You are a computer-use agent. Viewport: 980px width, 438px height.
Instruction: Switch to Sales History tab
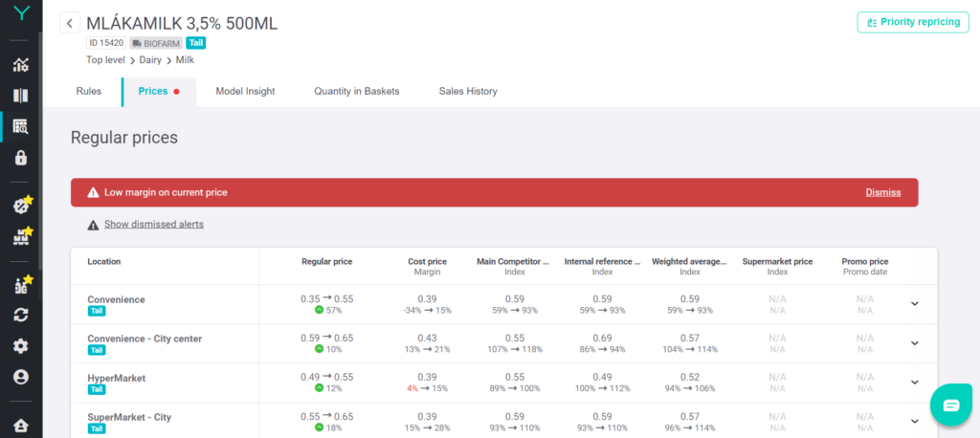pyautogui.click(x=468, y=92)
